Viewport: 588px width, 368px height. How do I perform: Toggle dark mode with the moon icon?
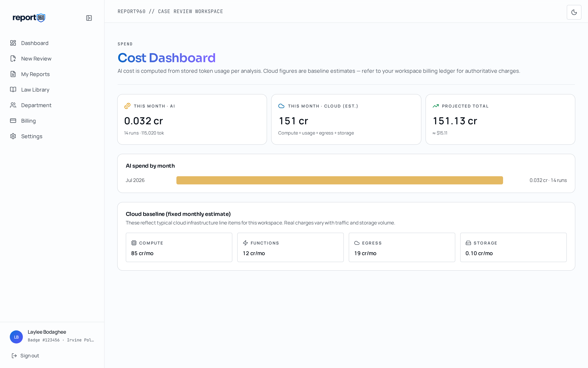(574, 12)
